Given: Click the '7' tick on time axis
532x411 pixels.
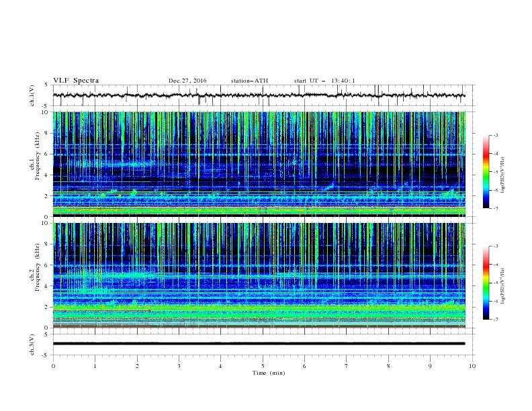Looking at the screenshot, I should pos(347,366).
